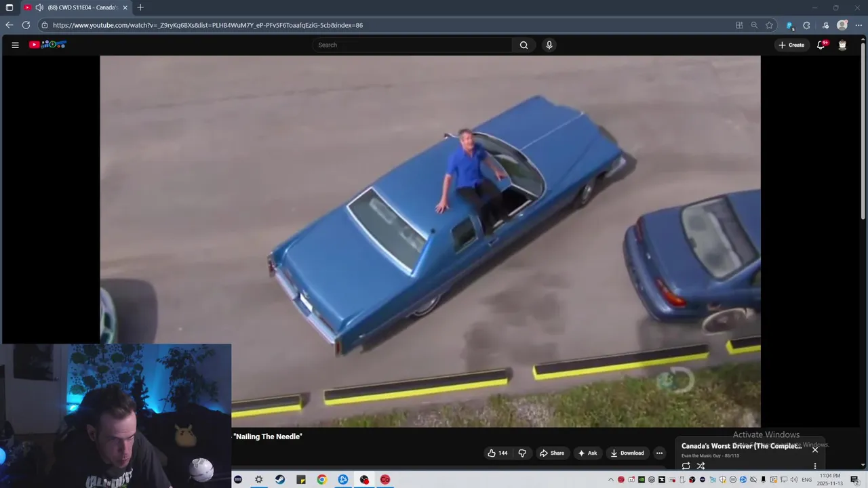Screen dimensions: 868x488
Task: Toggle playlist shuffle
Action: tap(701, 466)
